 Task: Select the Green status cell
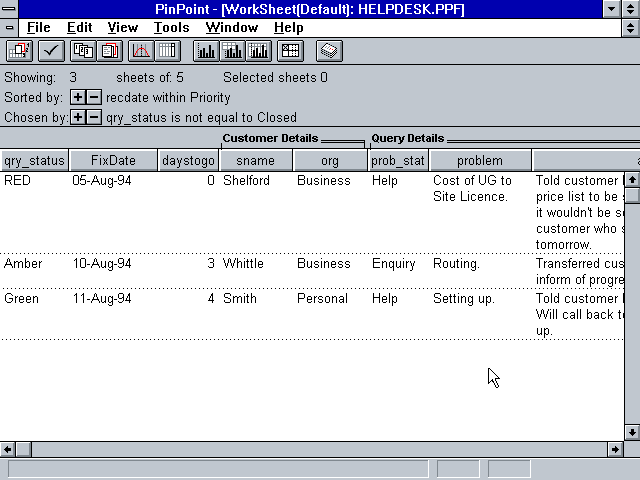point(21,299)
